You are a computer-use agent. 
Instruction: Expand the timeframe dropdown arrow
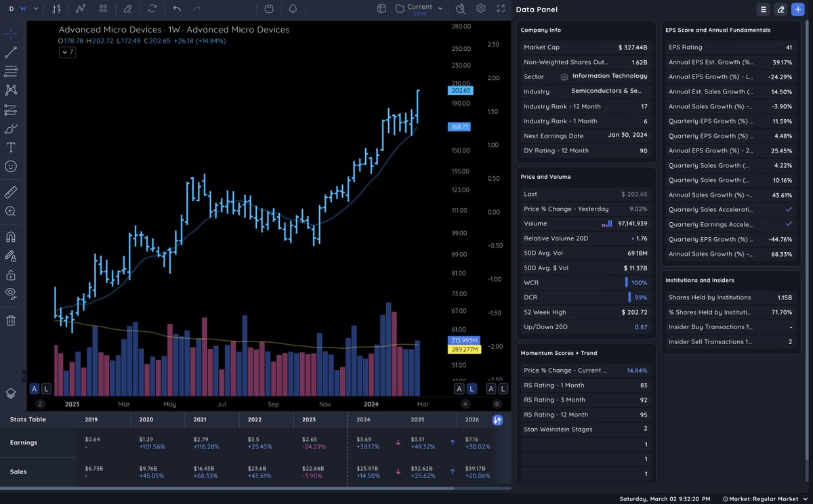[35, 9]
